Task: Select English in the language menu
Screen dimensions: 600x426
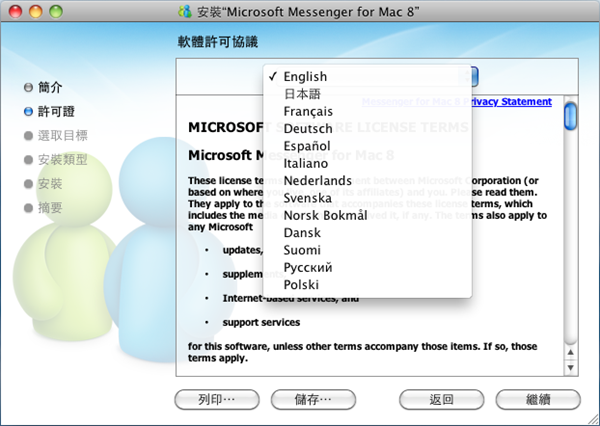Action: click(x=367, y=77)
